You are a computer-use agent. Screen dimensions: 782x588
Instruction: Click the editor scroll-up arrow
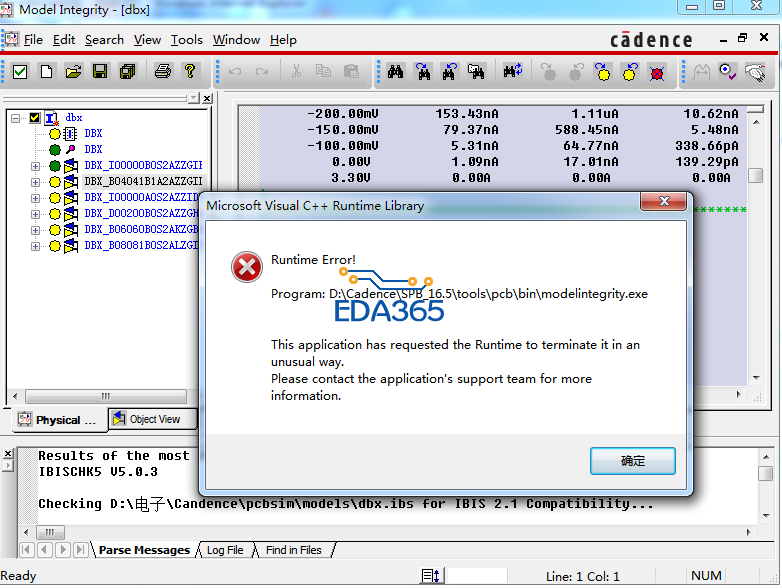[x=756, y=122]
